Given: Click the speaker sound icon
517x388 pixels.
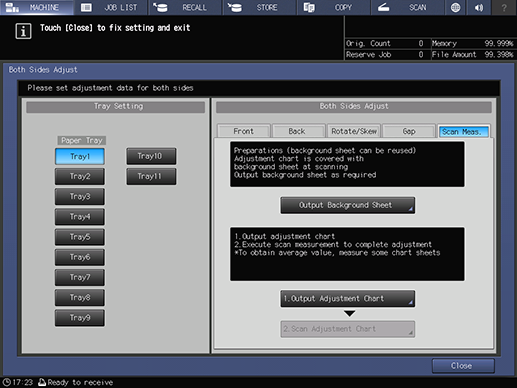Looking at the screenshot, I should [479, 7].
